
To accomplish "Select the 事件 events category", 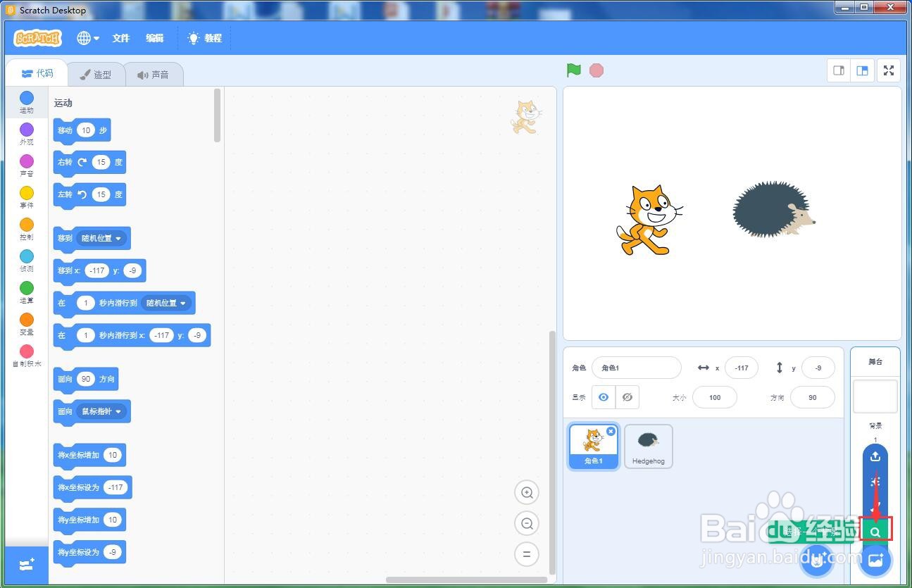I will point(27,197).
